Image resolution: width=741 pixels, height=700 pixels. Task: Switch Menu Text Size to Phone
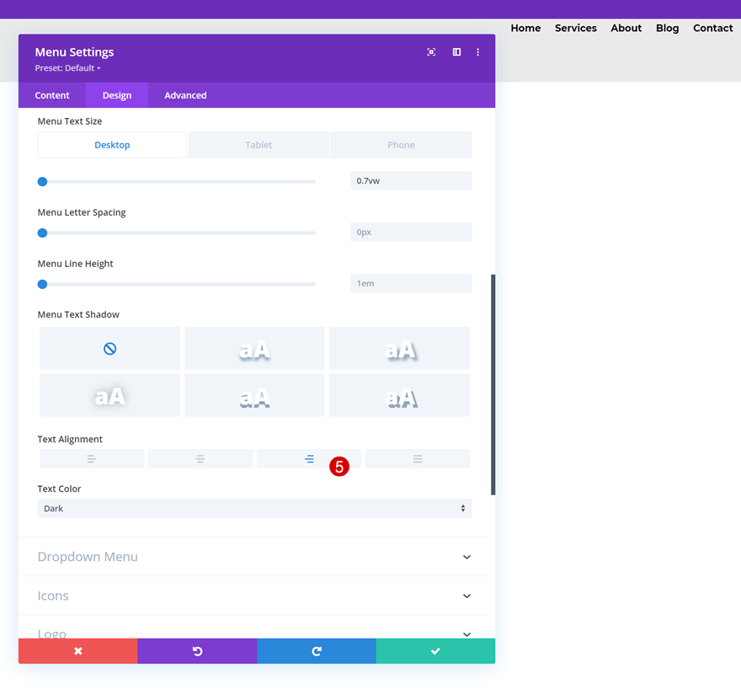coord(401,145)
